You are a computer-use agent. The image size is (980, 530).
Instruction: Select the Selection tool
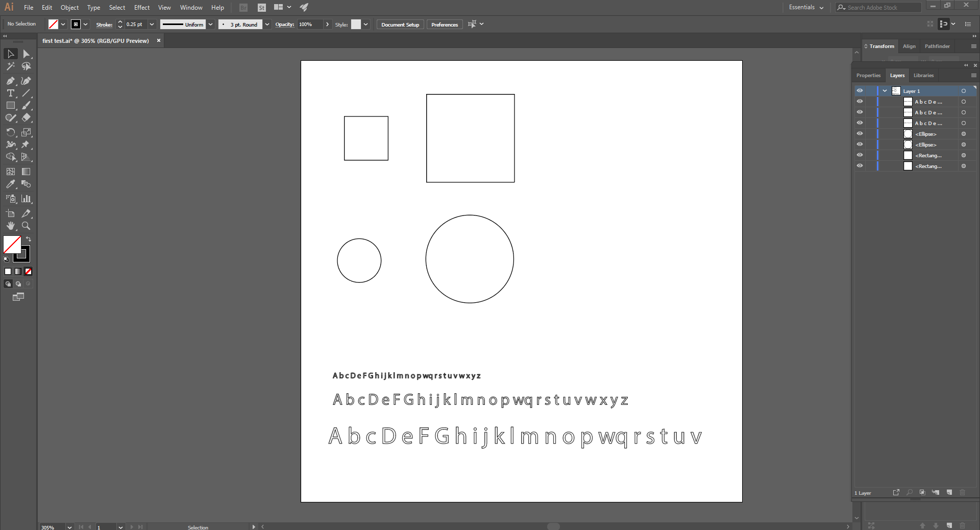point(11,54)
